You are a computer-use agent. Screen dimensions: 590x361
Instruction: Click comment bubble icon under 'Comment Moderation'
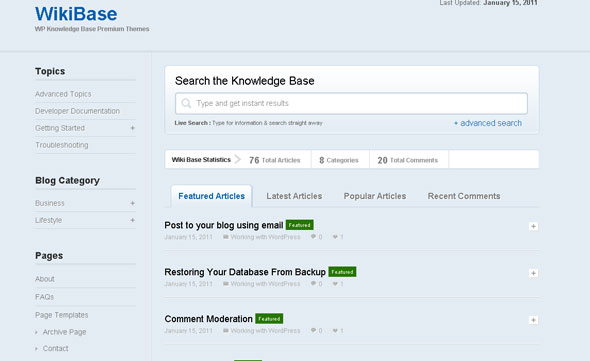313,331
